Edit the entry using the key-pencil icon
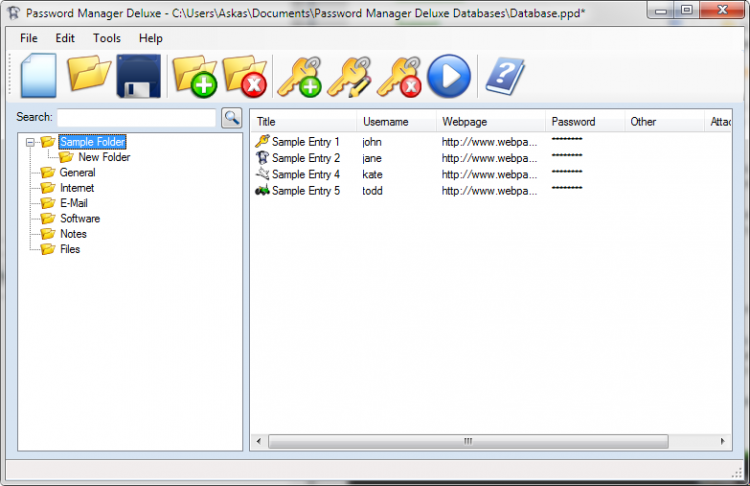This screenshot has height=486, width=750. pyautogui.click(x=350, y=77)
